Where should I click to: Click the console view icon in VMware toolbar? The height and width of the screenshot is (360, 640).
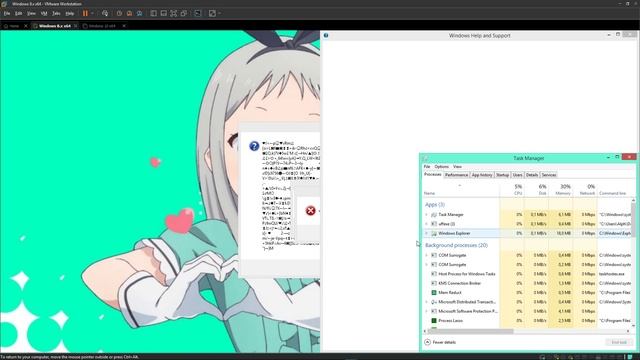[198, 13]
